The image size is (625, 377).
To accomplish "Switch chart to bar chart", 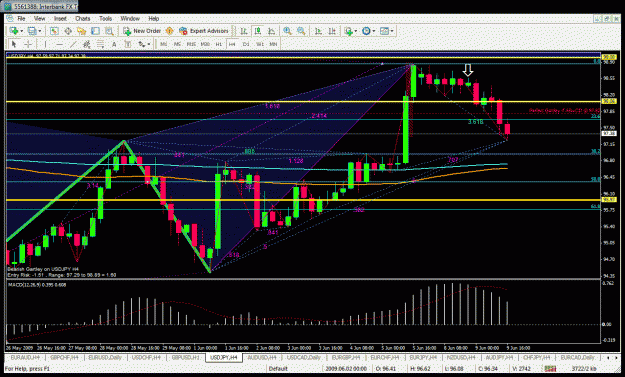I will point(244,31).
